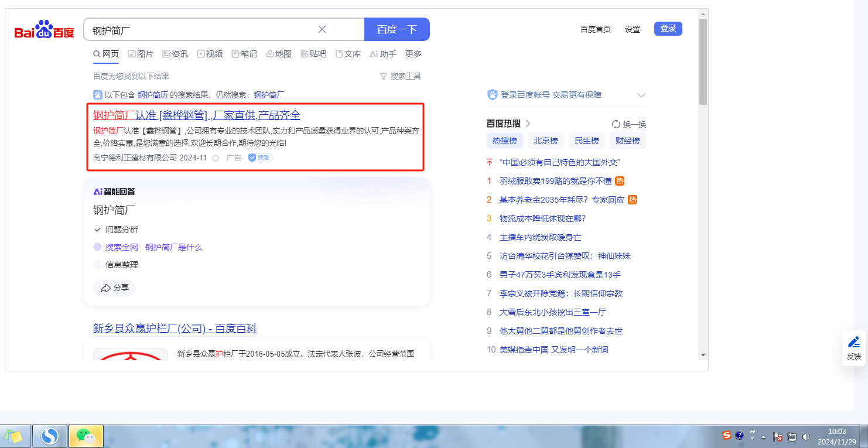The height and width of the screenshot is (448, 868).
Task: Click the page's vertical scrollbar thumb
Action: pos(703,61)
